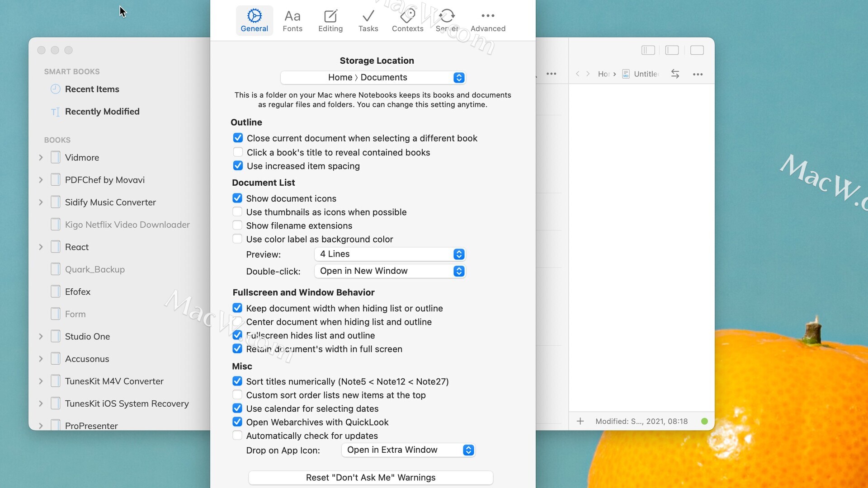The width and height of the screenshot is (868, 488).
Task: Show outline sidebar layout icon in main window
Action: tap(648, 50)
